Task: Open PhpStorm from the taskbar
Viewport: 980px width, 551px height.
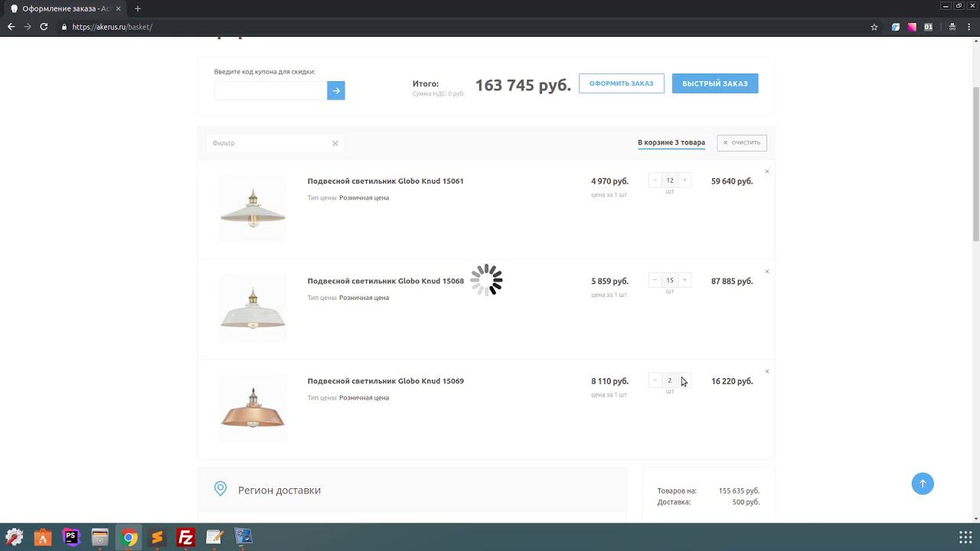Action: click(71, 537)
